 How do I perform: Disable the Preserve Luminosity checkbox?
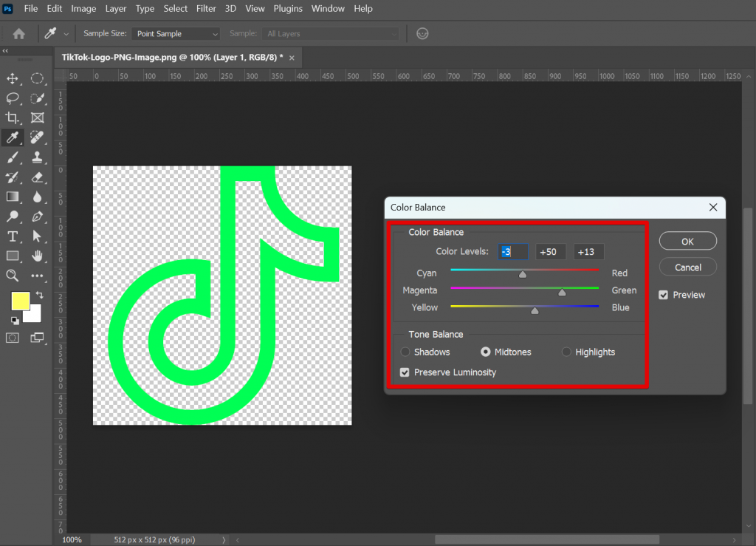click(x=404, y=372)
